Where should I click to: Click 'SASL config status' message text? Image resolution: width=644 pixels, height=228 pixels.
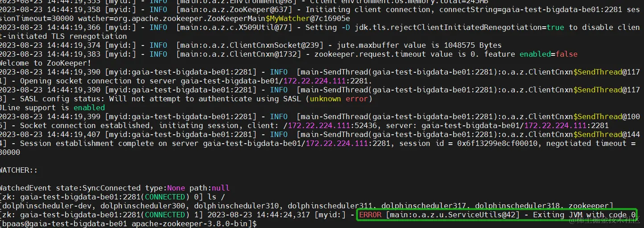point(60,99)
